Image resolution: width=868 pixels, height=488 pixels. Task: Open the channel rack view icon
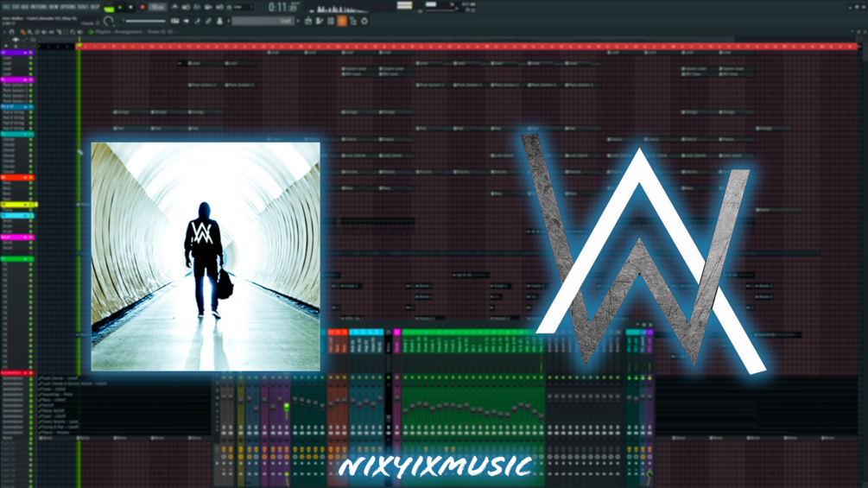pos(331,21)
